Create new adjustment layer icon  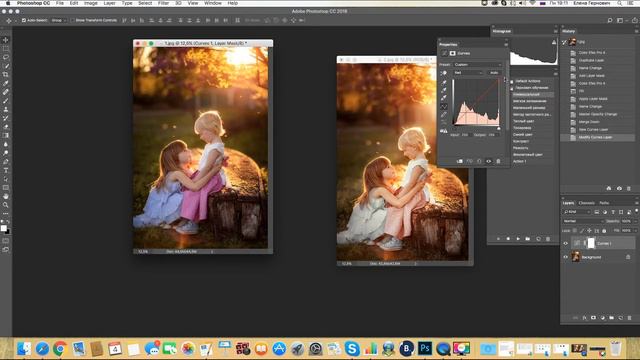(x=602, y=318)
